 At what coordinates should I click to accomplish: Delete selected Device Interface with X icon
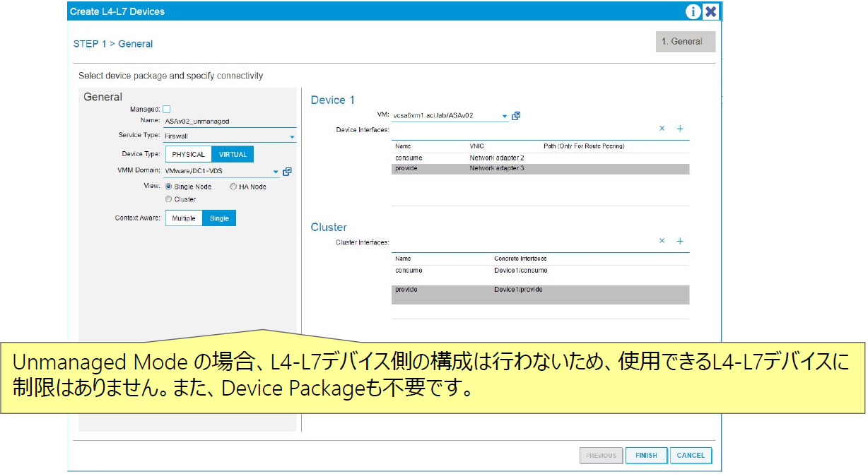click(x=662, y=129)
